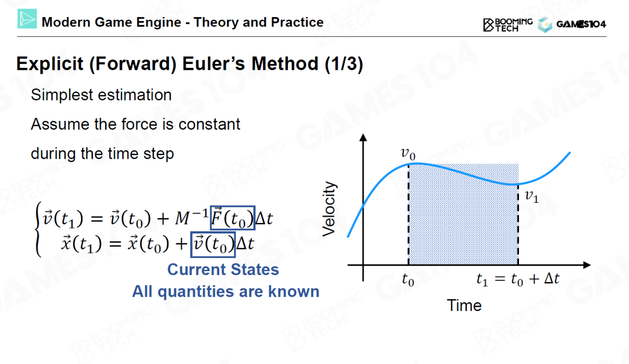The height and width of the screenshot is (364, 629).
Task: Click 'Assume the force is constant' text
Action: (x=136, y=124)
